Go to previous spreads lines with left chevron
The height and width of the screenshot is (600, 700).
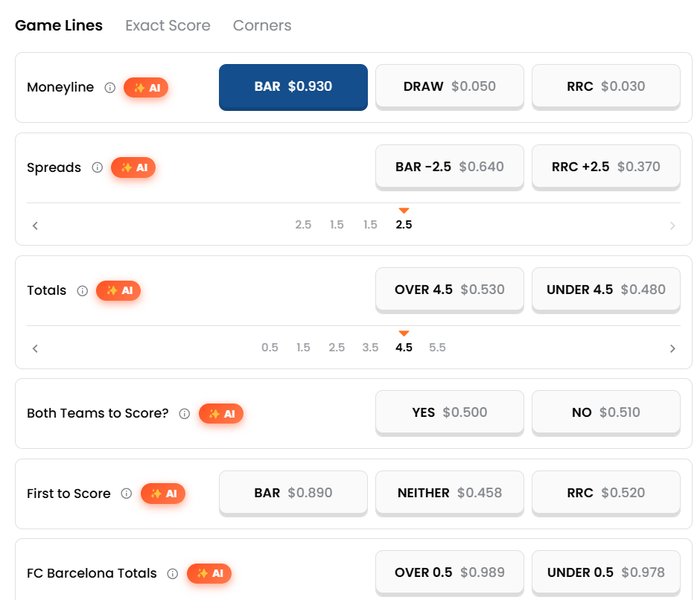pyautogui.click(x=35, y=226)
